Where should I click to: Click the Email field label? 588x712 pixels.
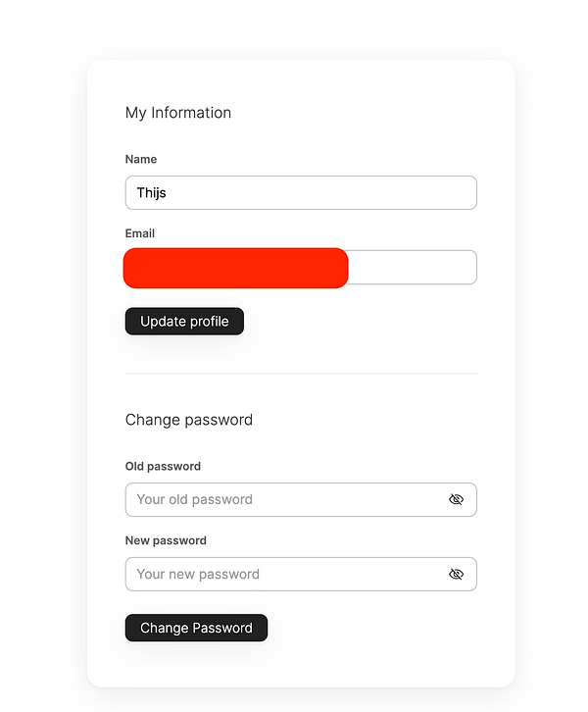(x=140, y=233)
